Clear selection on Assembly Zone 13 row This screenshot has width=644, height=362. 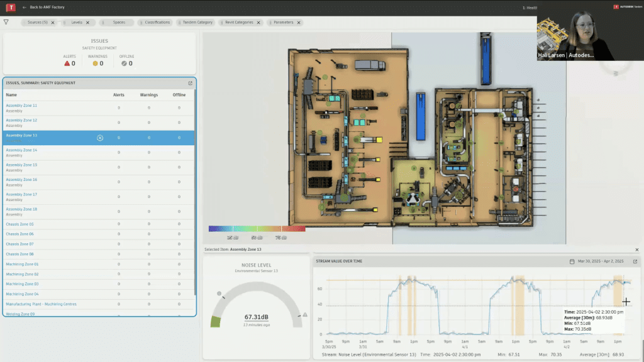pyautogui.click(x=100, y=138)
